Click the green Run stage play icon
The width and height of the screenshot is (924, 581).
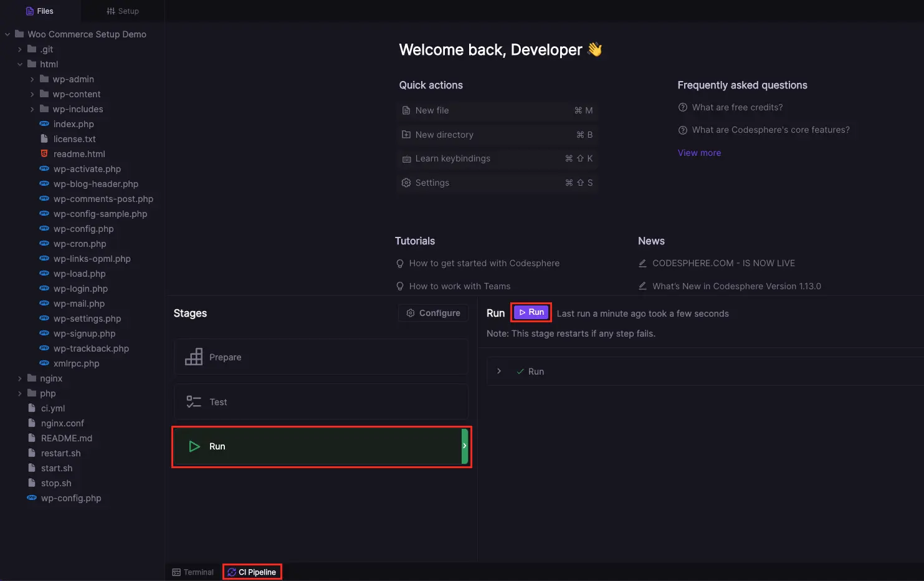(x=194, y=446)
